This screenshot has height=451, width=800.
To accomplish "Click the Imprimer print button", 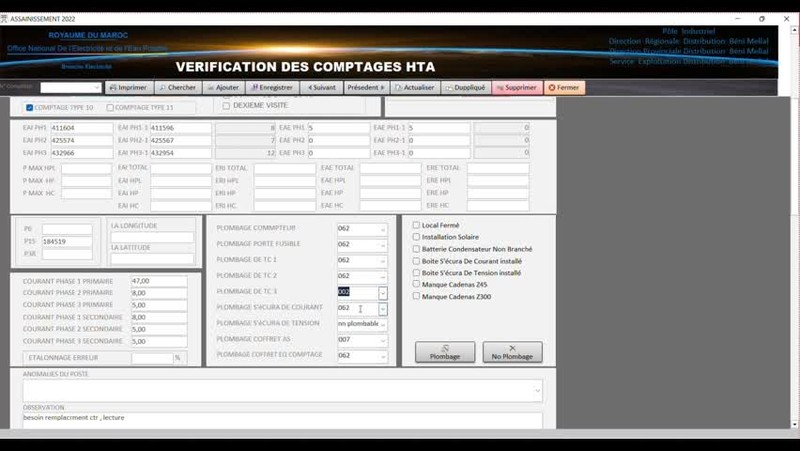I will click(128, 88).
